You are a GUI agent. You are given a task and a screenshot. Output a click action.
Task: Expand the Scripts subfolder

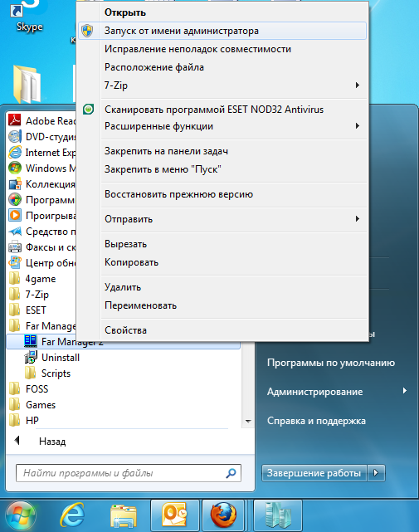click(47, 373)
